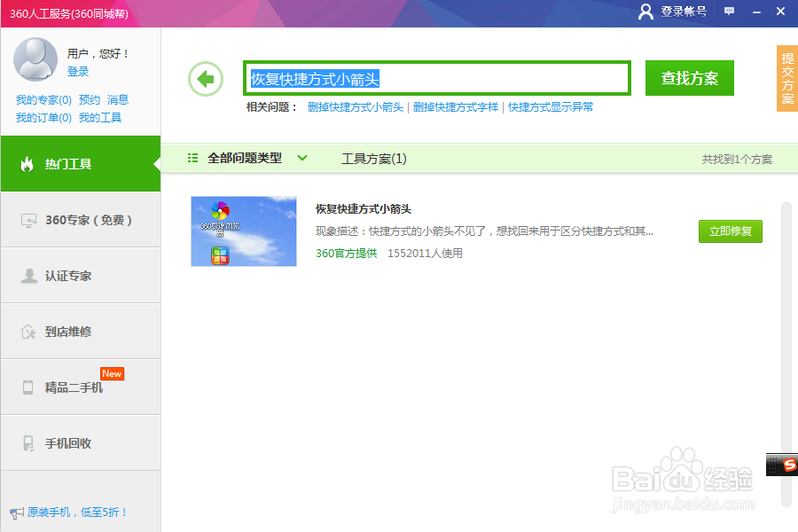Click the 共找到1个方案 result count

coord(737,160)
